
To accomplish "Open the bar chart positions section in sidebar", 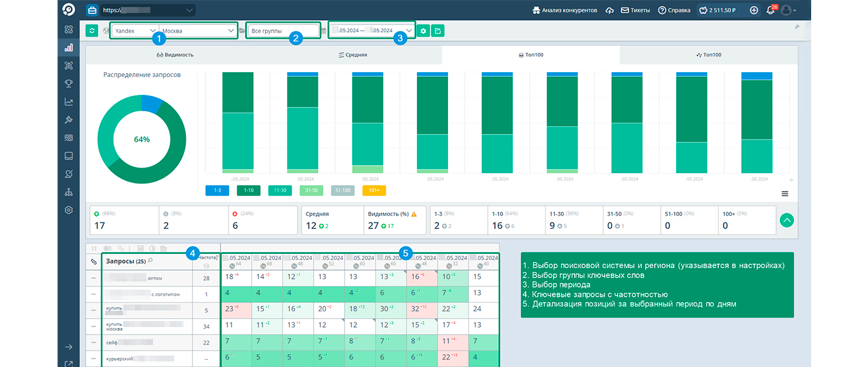I will pos(68,47).
